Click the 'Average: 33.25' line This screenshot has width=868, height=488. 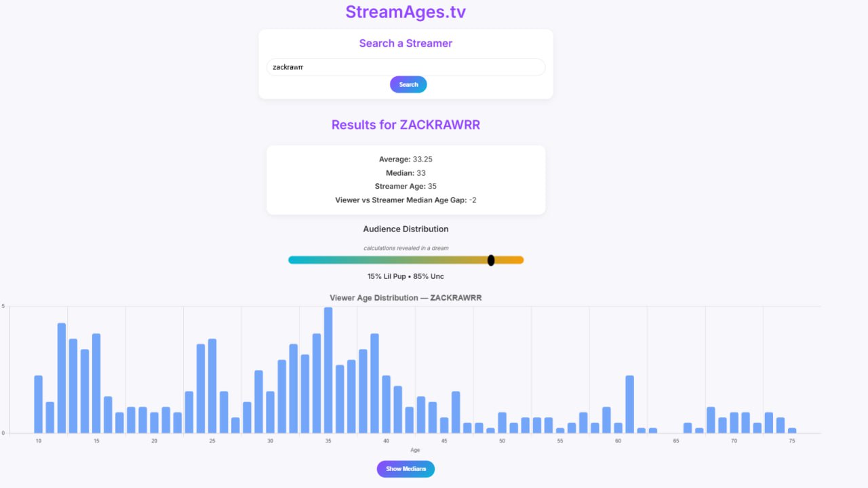pos(406,159)
